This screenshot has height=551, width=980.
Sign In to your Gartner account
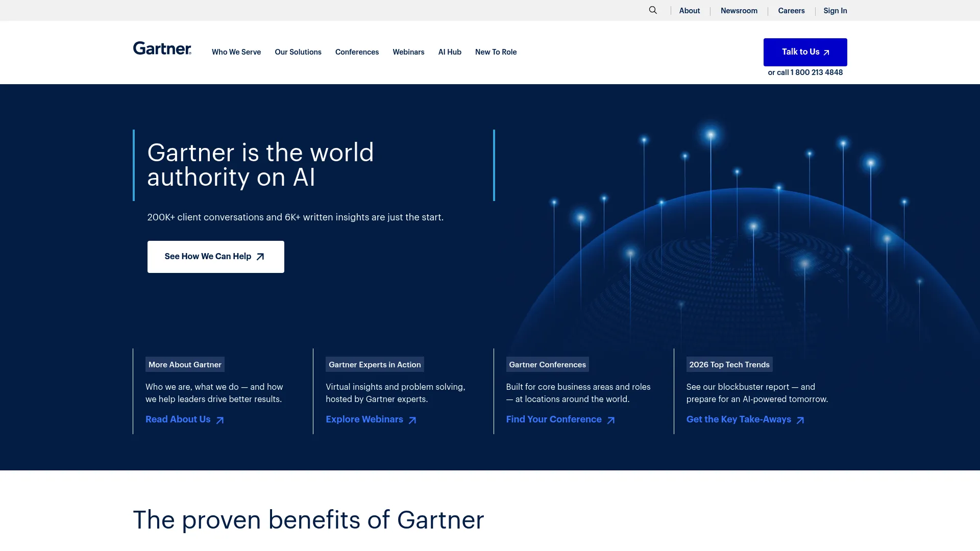tap(835, 10)
